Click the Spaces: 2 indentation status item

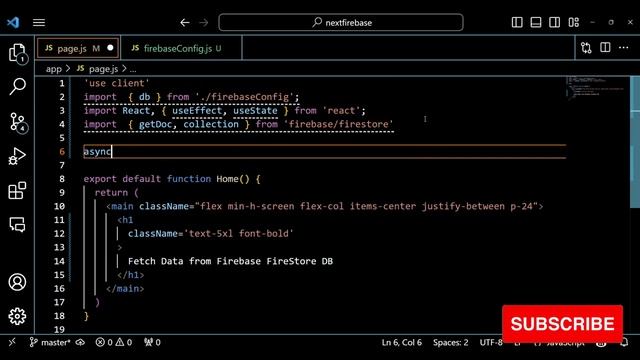point(451,342)
